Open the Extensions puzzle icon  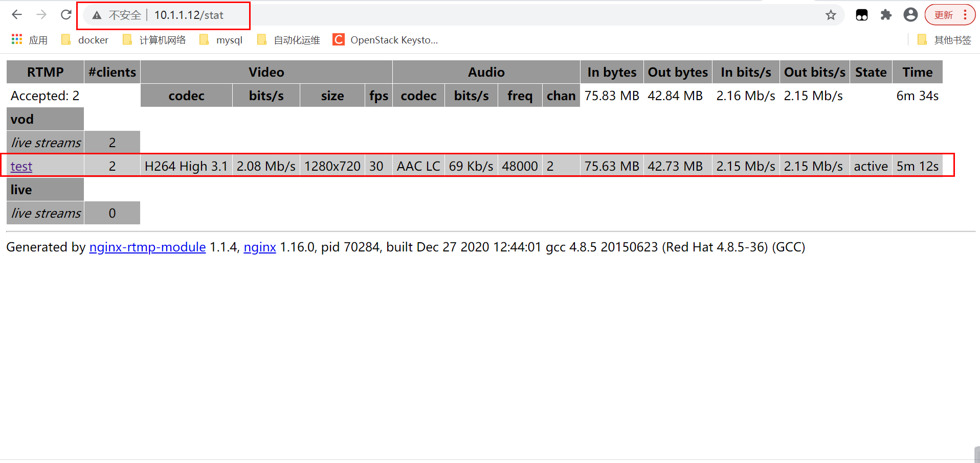point(886,15)
